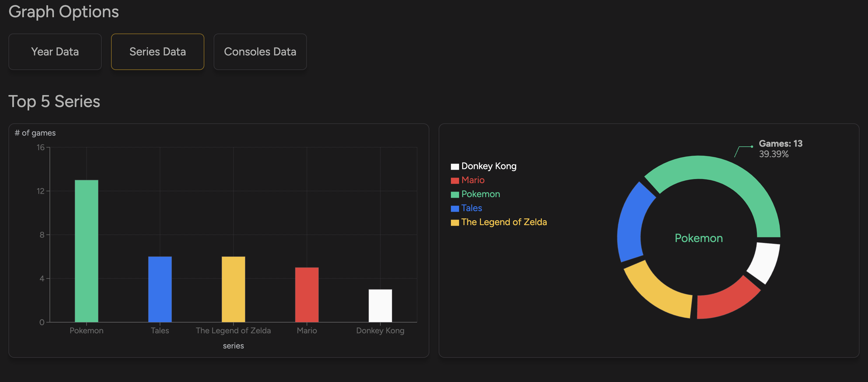Toggle Pokemon legend label in pie chart
Viewport: 868px width, 382px height.
coord(481,194)
